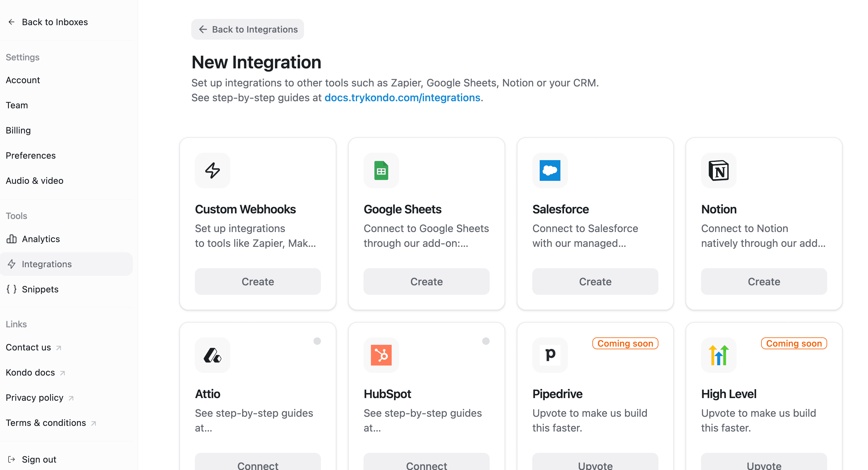Open docs.trykondo.com/integrations link

[x=402, y=97]
